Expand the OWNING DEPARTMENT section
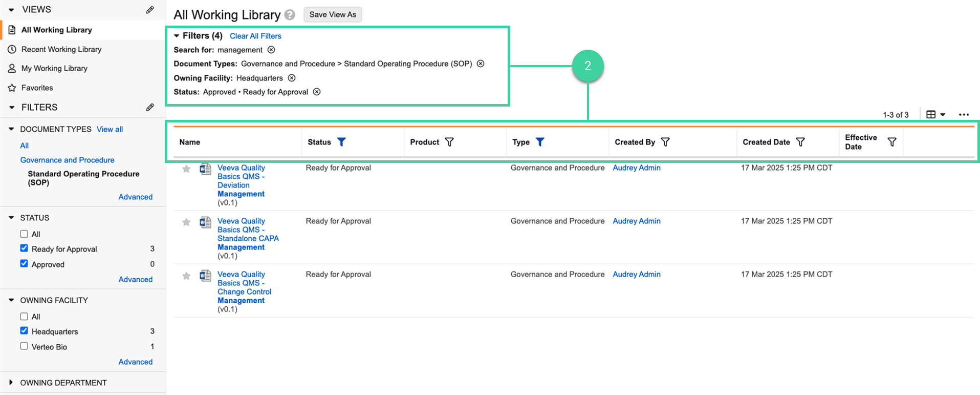Image resolution: width=980 pixels, height=395 pixels. point(11,383)
